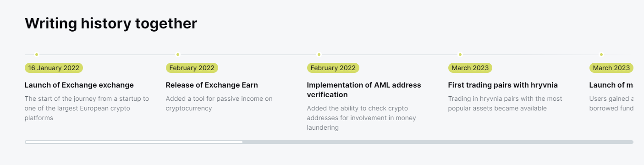Click the 16 January 2022 date badge
Image resolution: width=644 pixels, height=165 pixels.
pyautogui.click(x=54, y=68)
